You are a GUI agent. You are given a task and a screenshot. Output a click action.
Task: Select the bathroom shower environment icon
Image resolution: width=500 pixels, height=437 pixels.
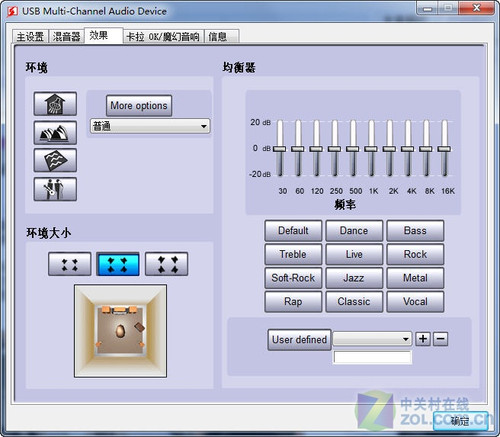coord(55,104)
